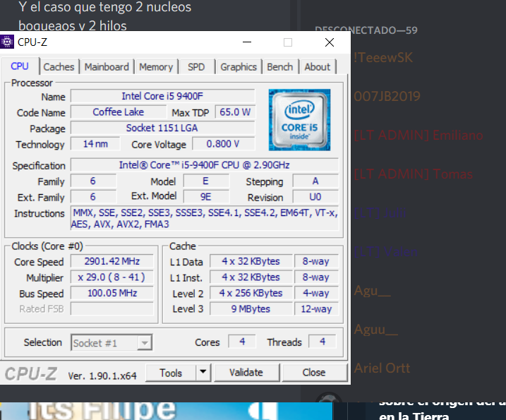Click the Threads count field
This screenshot has width=506, height=420.
tap(323, 342)
